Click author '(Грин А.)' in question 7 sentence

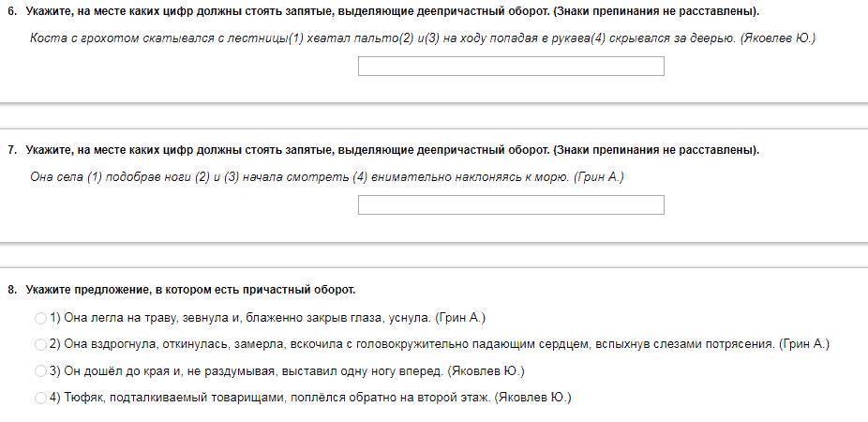tap(598, 177)
